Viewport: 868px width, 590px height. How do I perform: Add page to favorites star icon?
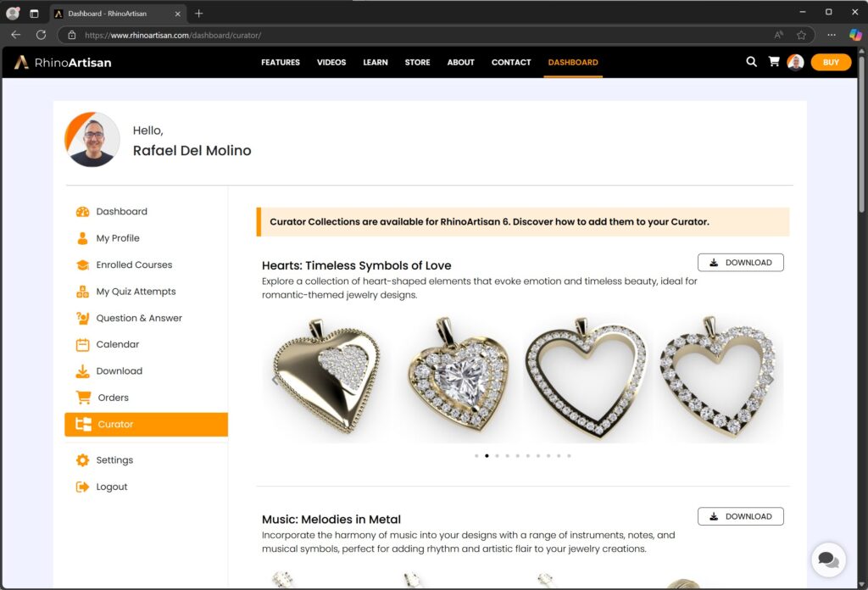[x=801, y=35]
